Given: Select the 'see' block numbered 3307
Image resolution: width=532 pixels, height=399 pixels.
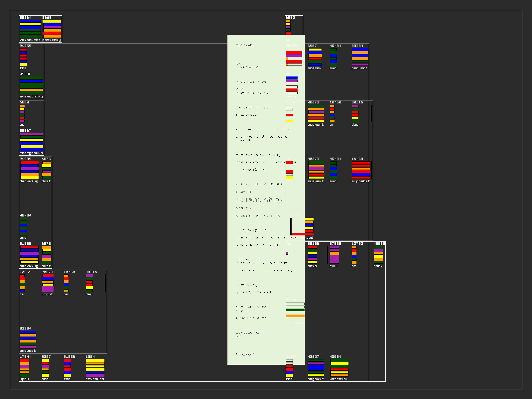Looking at the screenshot, I should (46, 368).
